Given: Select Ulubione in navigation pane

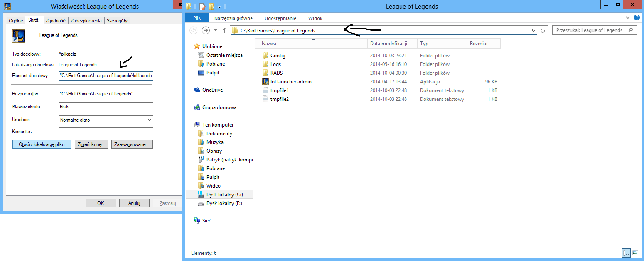Looking at the screenshot, I should 212,46.
